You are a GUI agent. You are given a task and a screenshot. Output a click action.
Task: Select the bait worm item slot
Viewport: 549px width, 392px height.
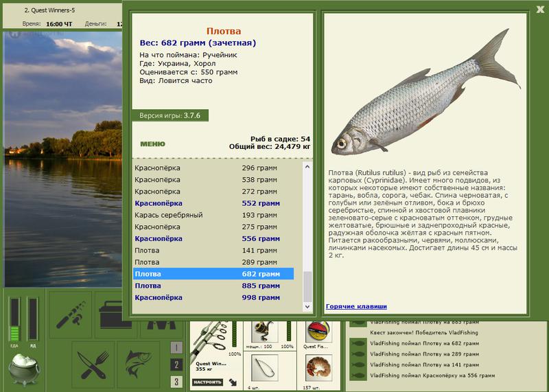click(318, 367)
